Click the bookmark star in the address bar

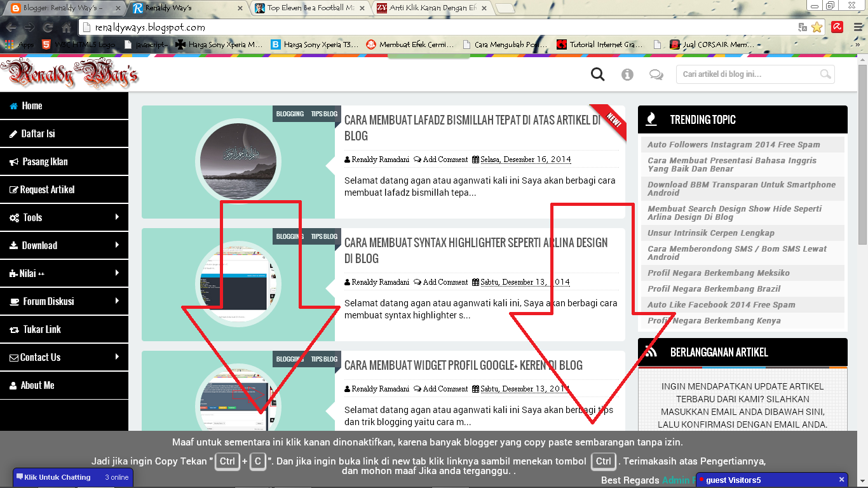pos(817,28)
